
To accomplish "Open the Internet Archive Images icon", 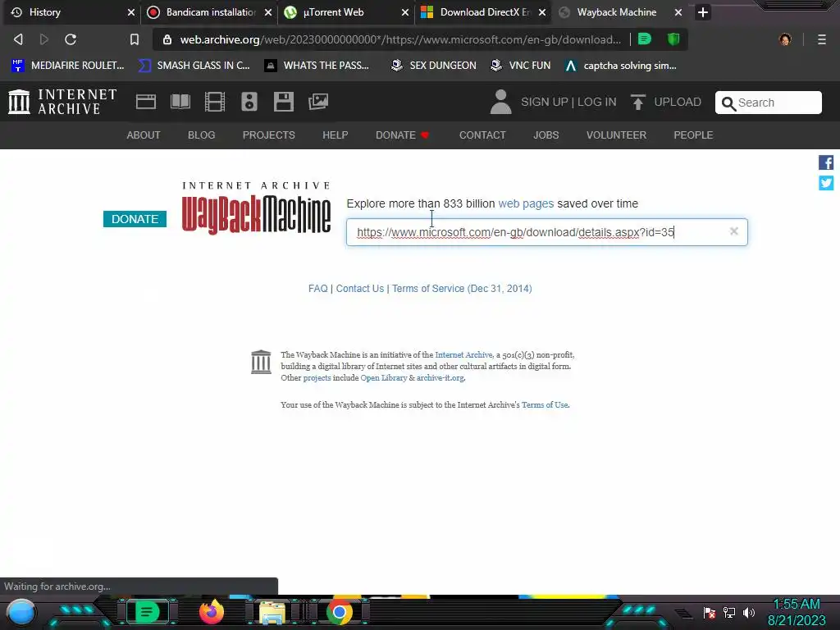I will click(318, 102).
